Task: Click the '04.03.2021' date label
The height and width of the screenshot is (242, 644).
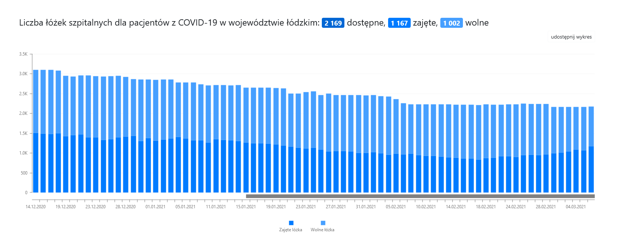Action: pyautogui.click(x=576, y=207)
